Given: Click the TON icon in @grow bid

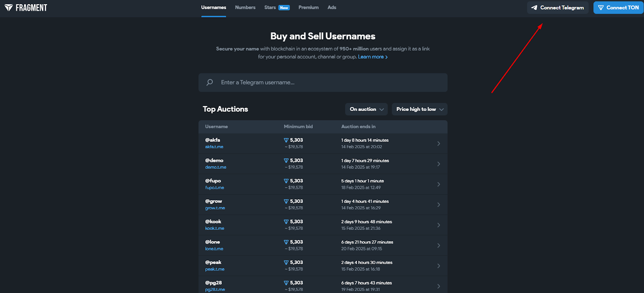Looking at the screenshot, I should 286,201.
